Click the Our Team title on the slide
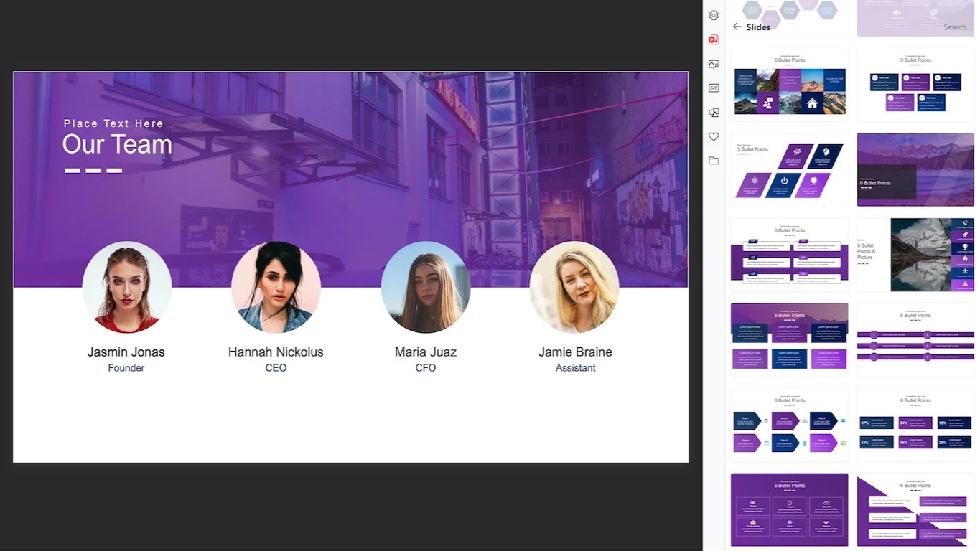The height and width of the screenshot is (551, 980). point(117,144)
